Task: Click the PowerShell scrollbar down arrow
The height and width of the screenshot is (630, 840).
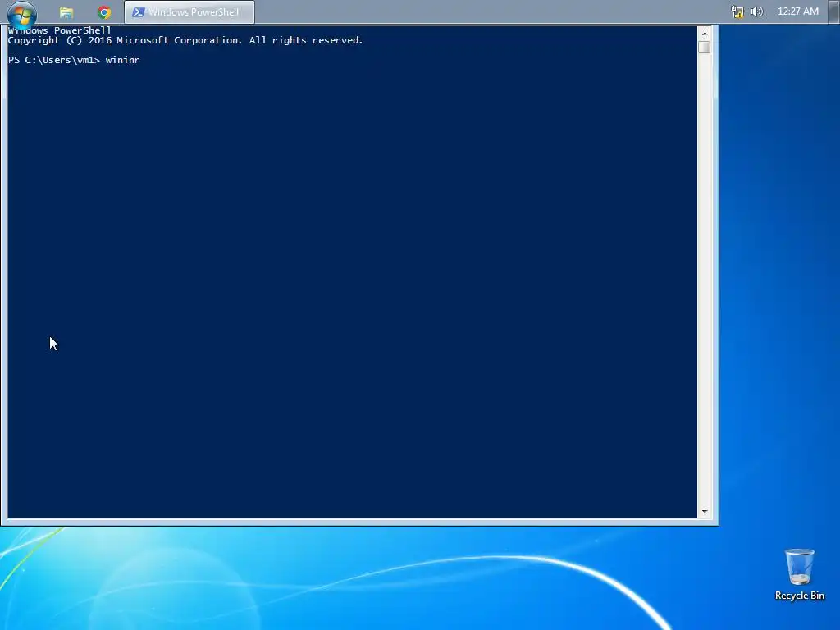Action: click(x=705, y=512)
